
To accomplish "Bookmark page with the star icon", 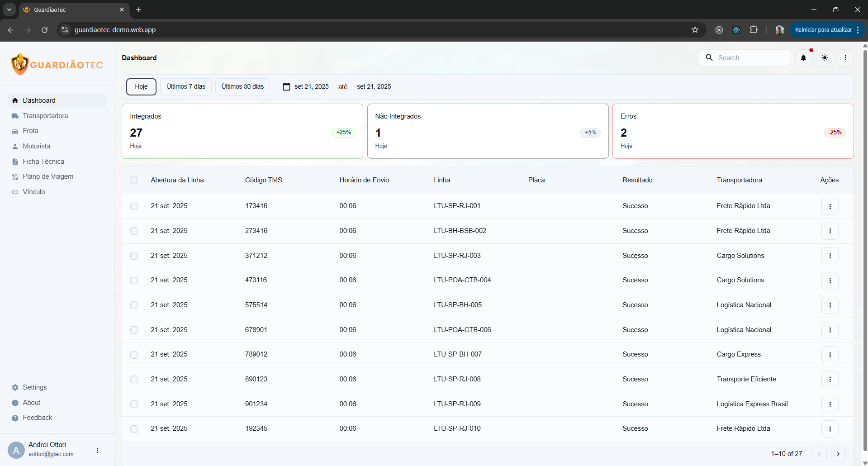I will tap(695, 30).
